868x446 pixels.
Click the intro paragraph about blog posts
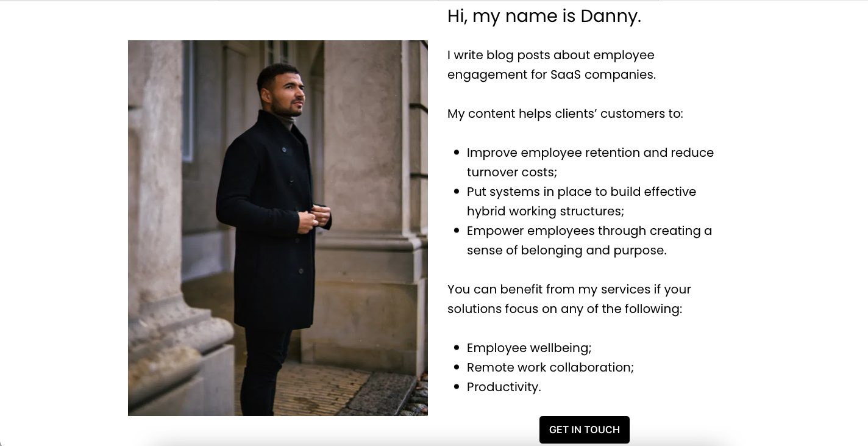550,65
